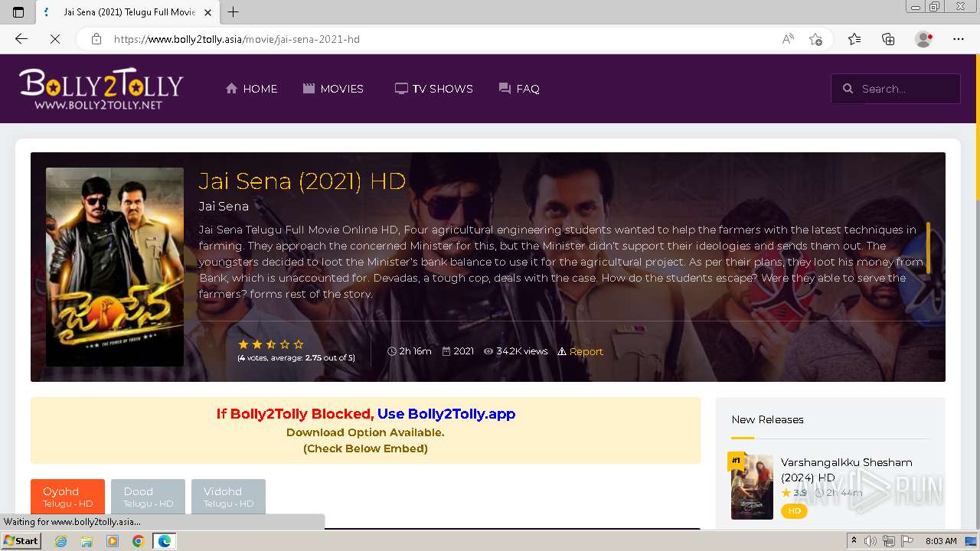Click the HD badge under Varshangalkku
The height and width of the screenshot is (551, 980).
point(794,510)
